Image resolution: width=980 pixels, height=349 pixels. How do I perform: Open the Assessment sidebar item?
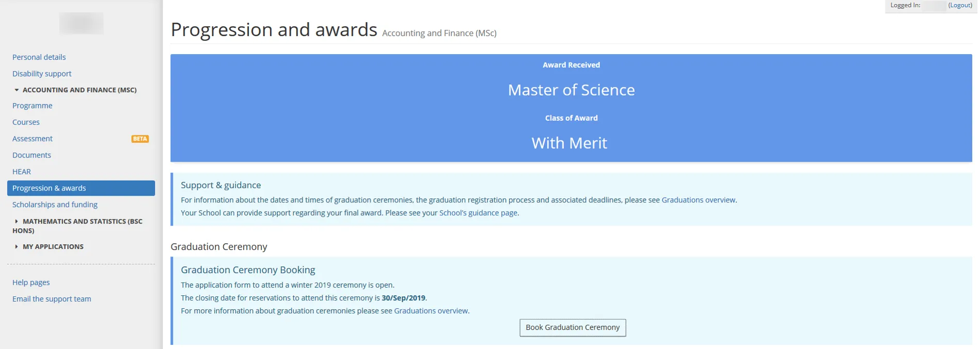click(33, 139)
